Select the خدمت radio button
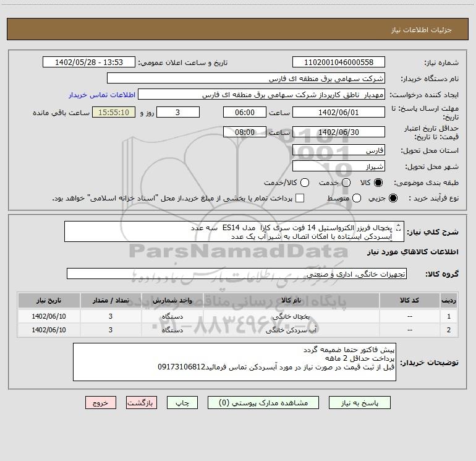The height and width of the screenshot is (461, 476). [346, 183]
